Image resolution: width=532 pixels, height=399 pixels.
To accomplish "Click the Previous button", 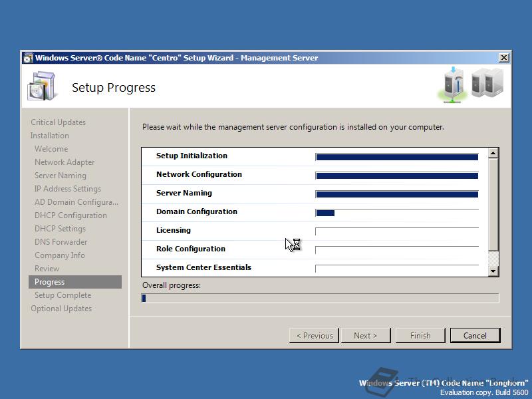I will pyautogui.click(x=314, y=336).
